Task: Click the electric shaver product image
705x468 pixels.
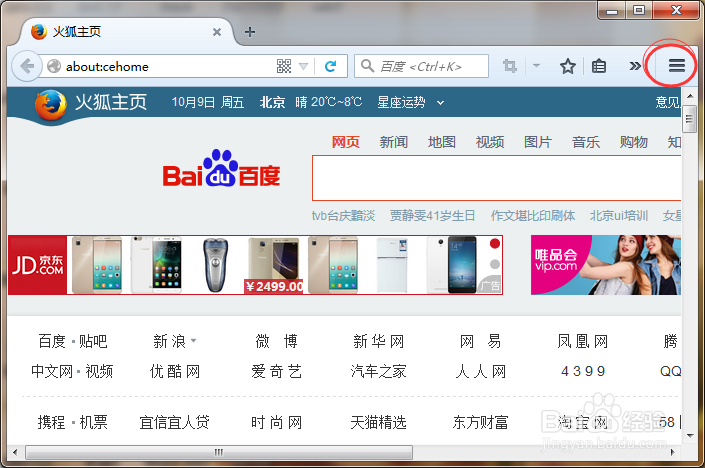Action: tap(216, 265)
